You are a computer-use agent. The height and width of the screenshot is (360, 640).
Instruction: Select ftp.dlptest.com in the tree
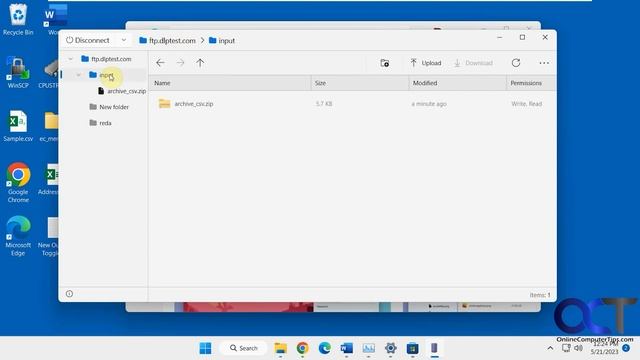(x=106, y=59)
